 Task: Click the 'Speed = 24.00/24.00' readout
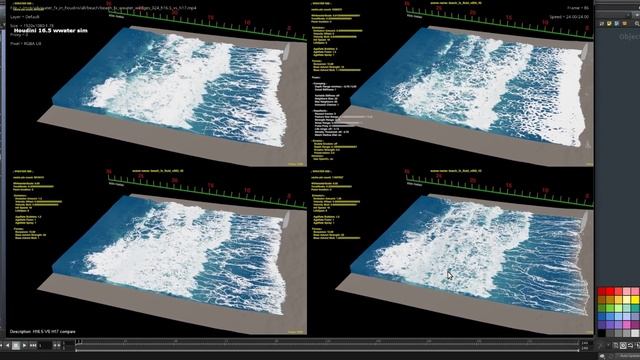coord(569,17)
